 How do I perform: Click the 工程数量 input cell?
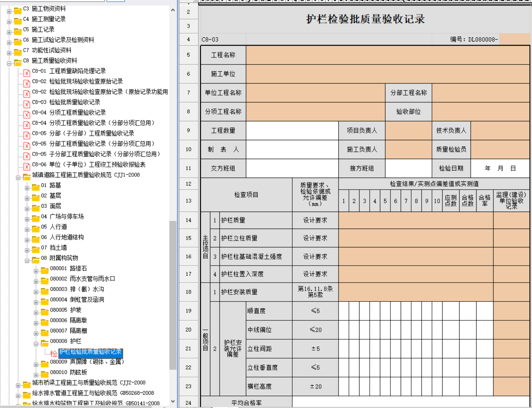tap(292, 130)
